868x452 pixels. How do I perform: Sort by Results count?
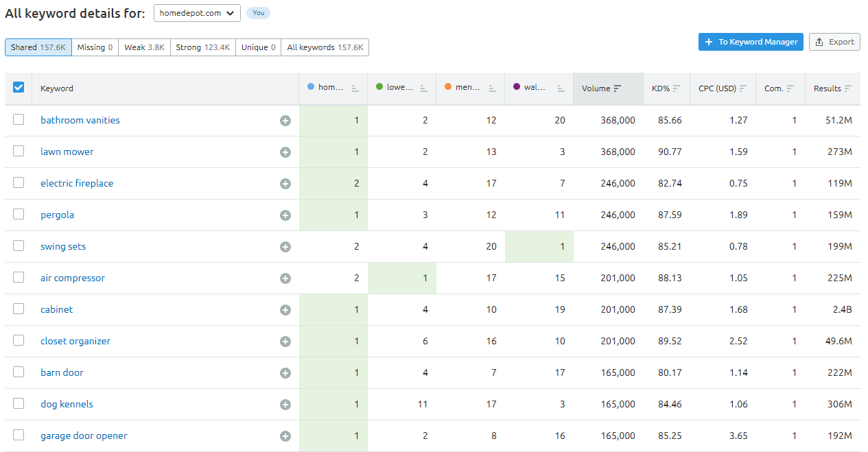[x=851, y=88]
